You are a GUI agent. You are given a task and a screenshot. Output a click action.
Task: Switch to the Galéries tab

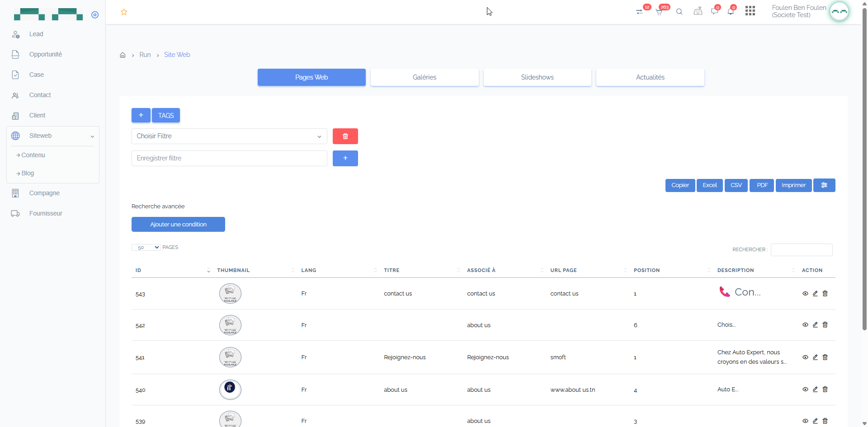(x=424, y=77)
